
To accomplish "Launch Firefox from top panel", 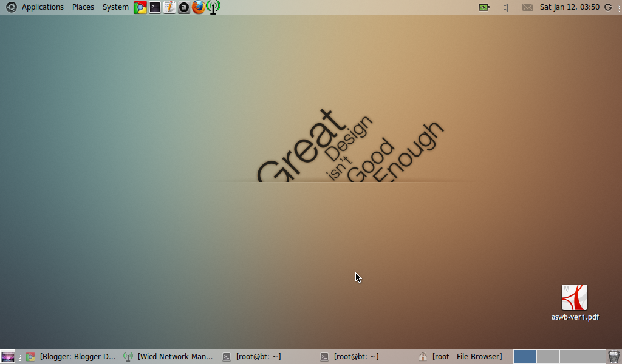I will [199, 7].
